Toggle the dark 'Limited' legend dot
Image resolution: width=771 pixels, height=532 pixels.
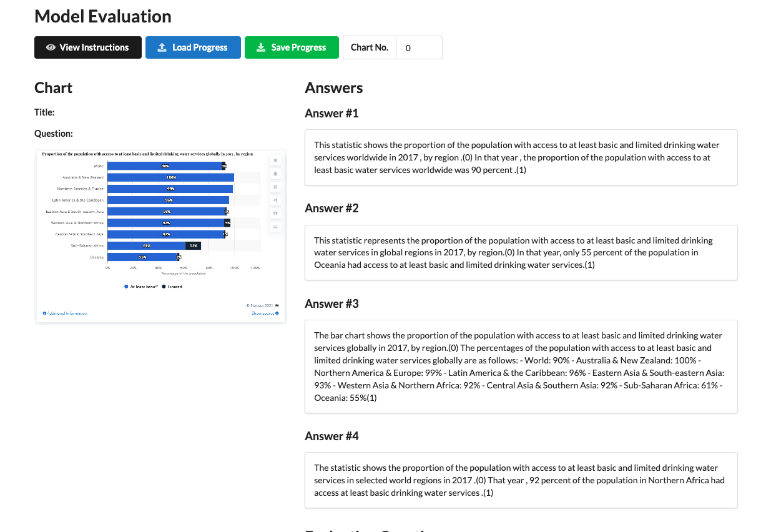[164, 287]
